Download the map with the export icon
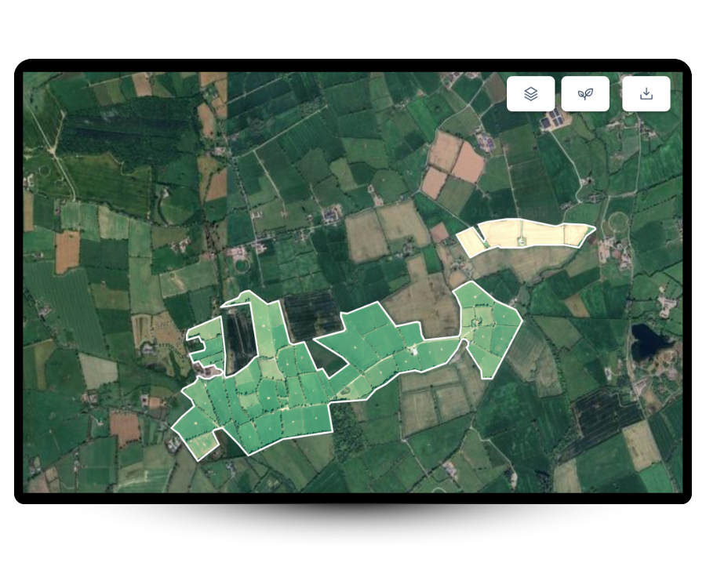 click(646, 94)
